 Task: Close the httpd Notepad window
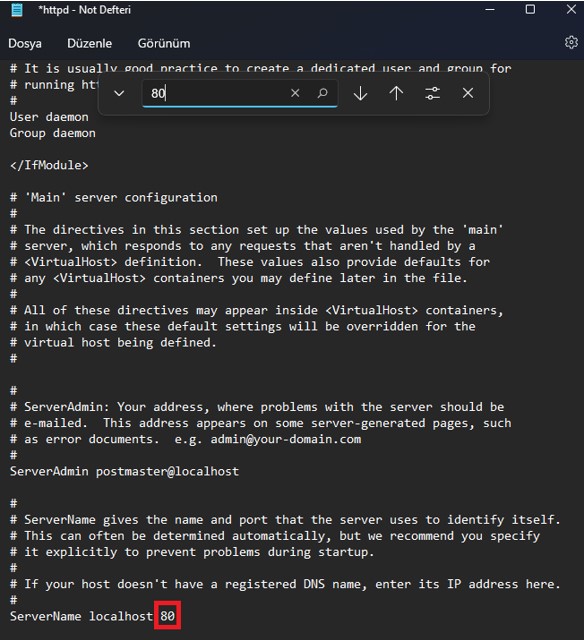coord(571,9)
